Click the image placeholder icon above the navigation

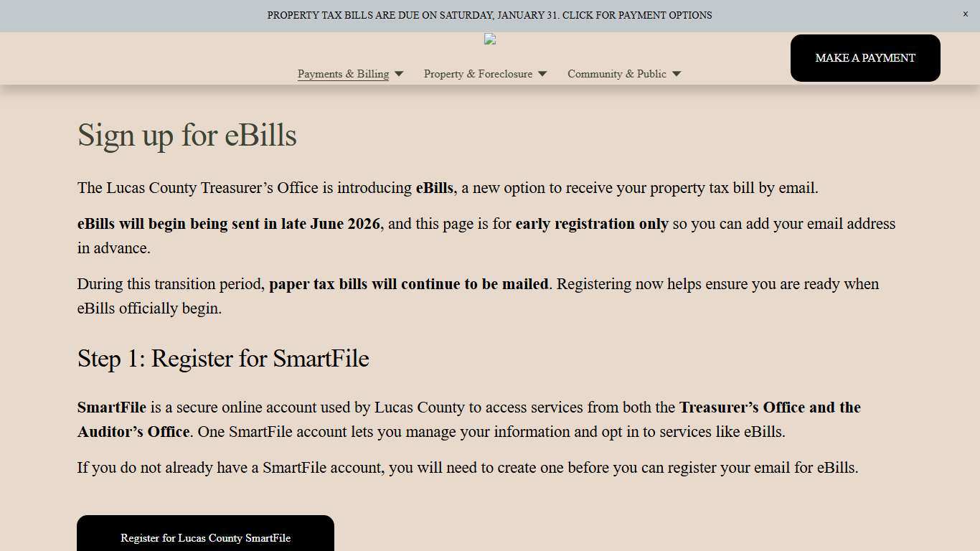pyautogui.click(x=490, y=39)
